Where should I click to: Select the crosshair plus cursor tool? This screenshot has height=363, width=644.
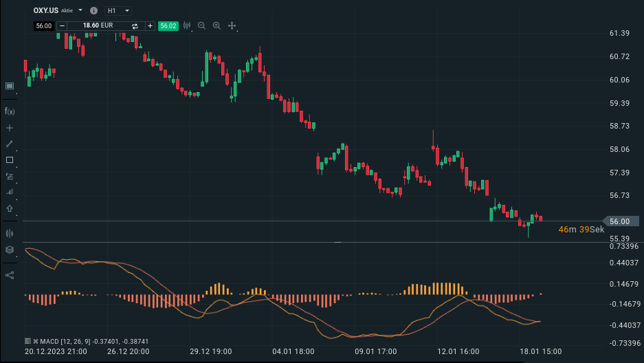tap(10, 128)
